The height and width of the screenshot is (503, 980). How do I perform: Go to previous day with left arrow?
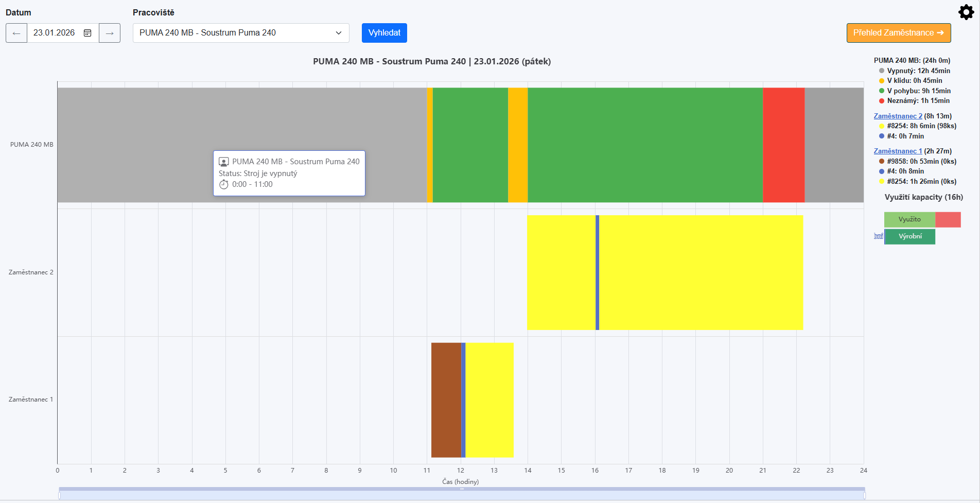(16, 33)
